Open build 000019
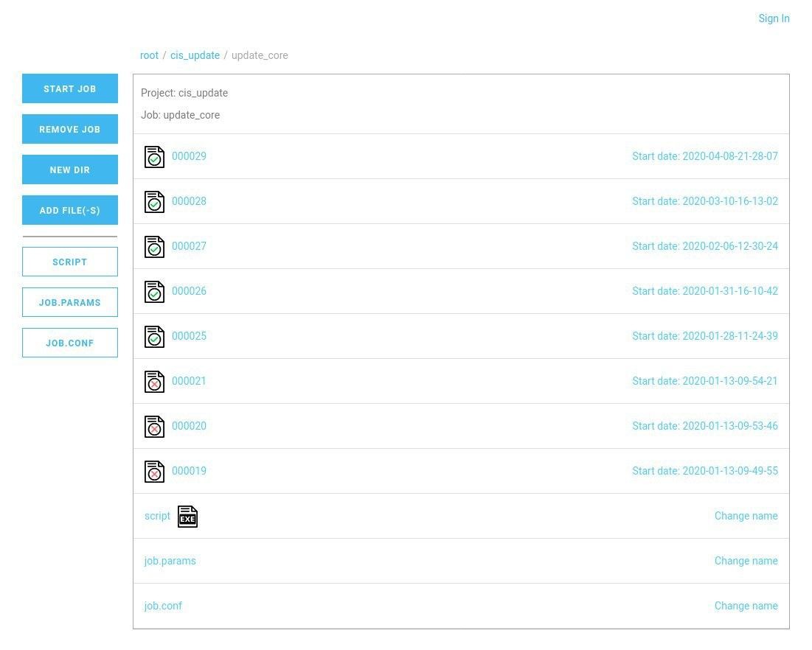Image resolution: width=812 pixels, height=650 pixels. point(189,472)
